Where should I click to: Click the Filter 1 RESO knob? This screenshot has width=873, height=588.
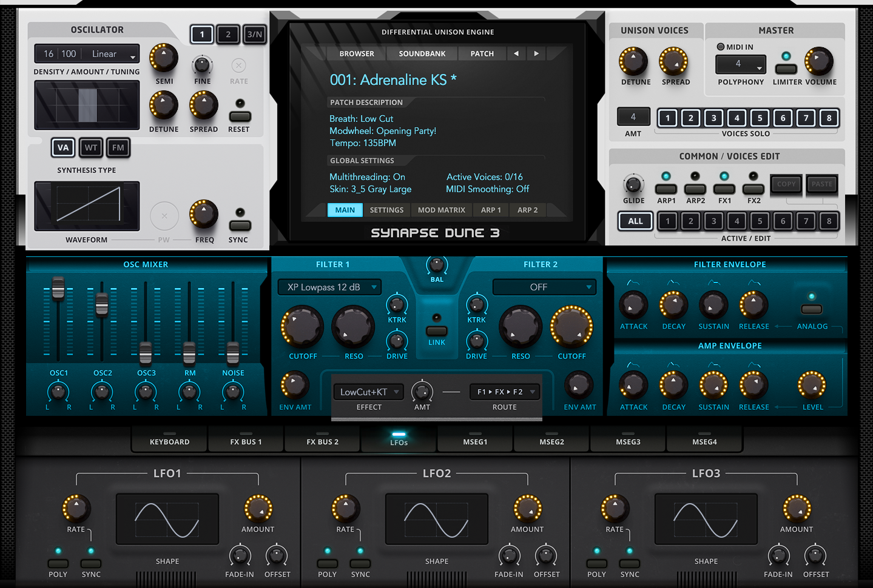point(354,327)
